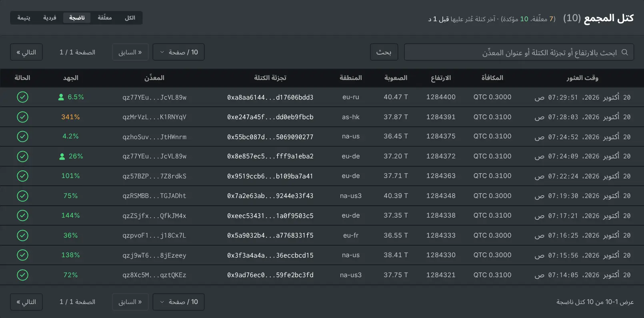Image resolution: width=644 pixels, height=318 pixels.
Task: Click the status check icon for block 1284321
Action: [23, 275]
